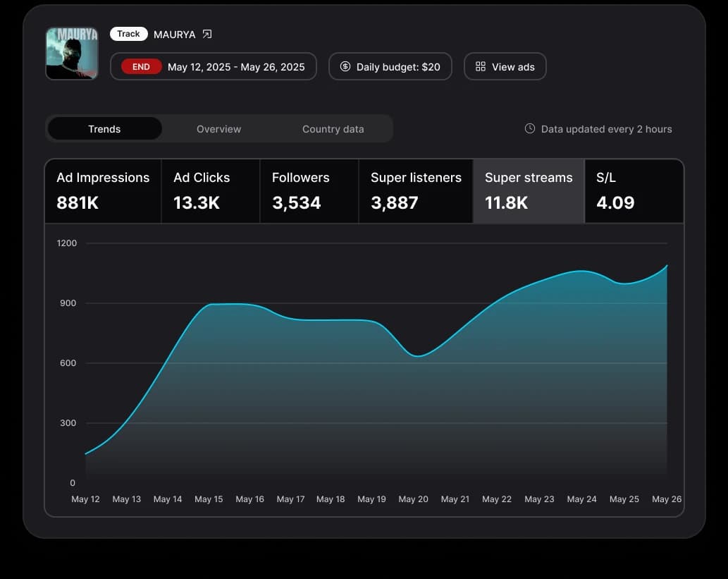Viewport: 728px width, 579px height.
Task: Toggle the S/L metric display
Action: pyautogui.click(x=633, y=190)
